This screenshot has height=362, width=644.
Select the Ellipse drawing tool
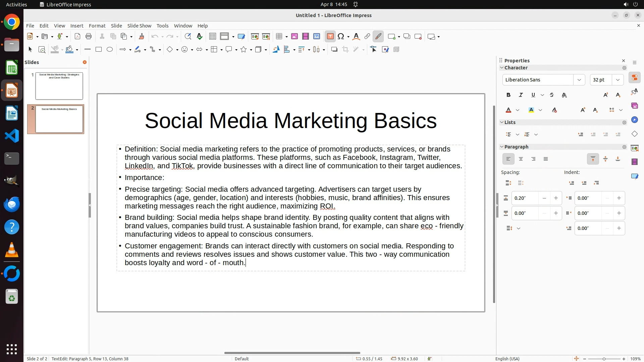[110, 50]
